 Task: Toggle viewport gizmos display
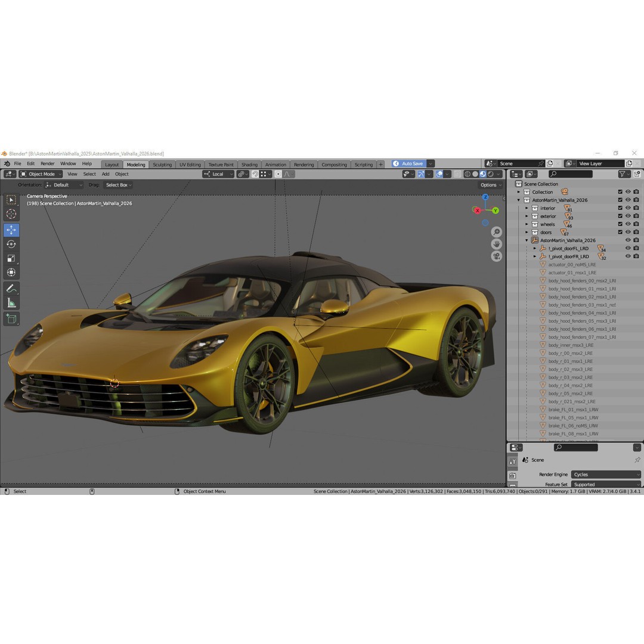click(x=421, y=174)
